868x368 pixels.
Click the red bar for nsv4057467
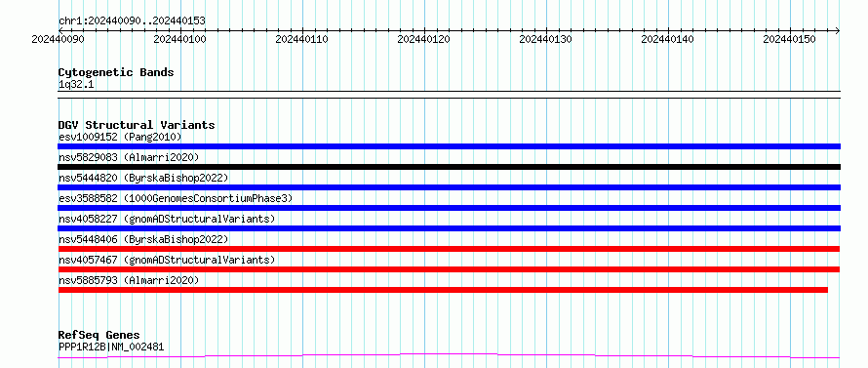(x=449, y=269)
